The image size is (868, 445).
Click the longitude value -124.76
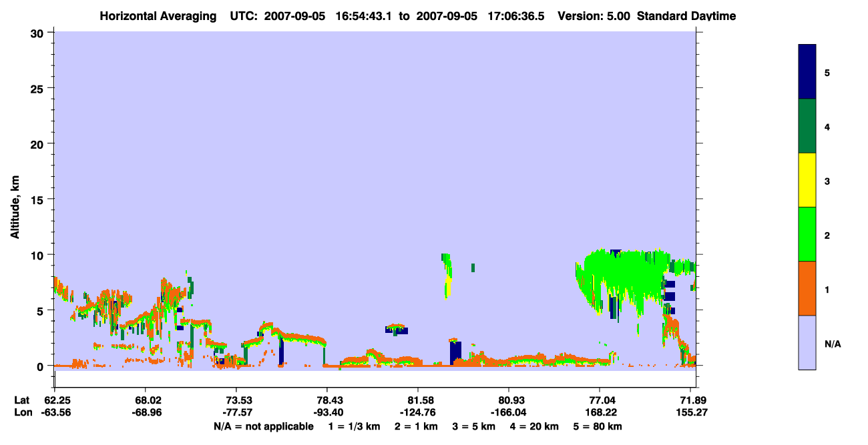(x=418, y=412)
